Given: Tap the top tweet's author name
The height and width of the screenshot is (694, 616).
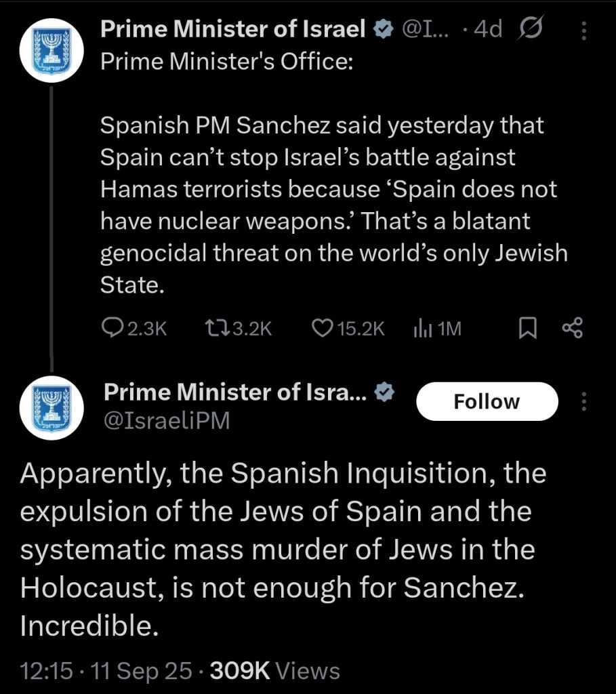Looking at the screenshot, I should click(x=233, y=29).
